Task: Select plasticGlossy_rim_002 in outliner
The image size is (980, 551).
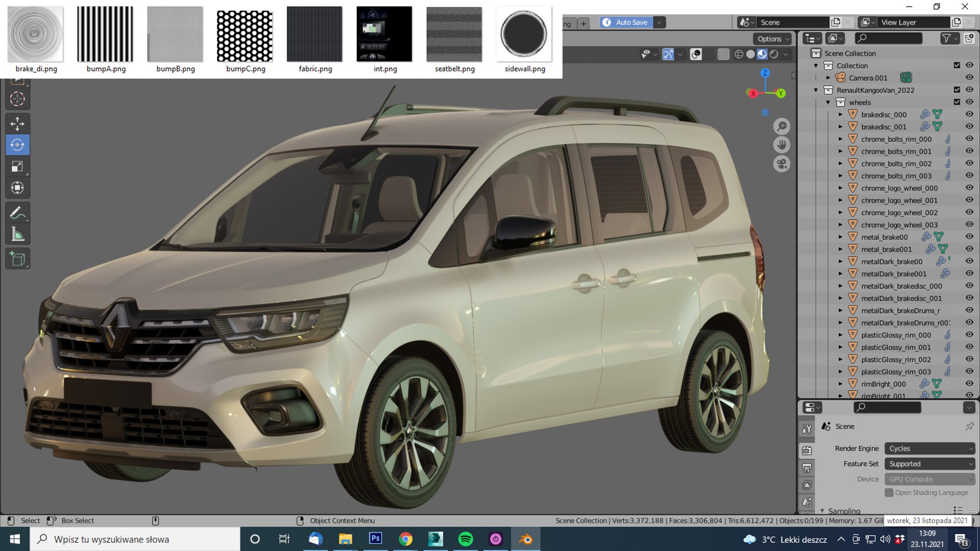Action: (896, 359)
